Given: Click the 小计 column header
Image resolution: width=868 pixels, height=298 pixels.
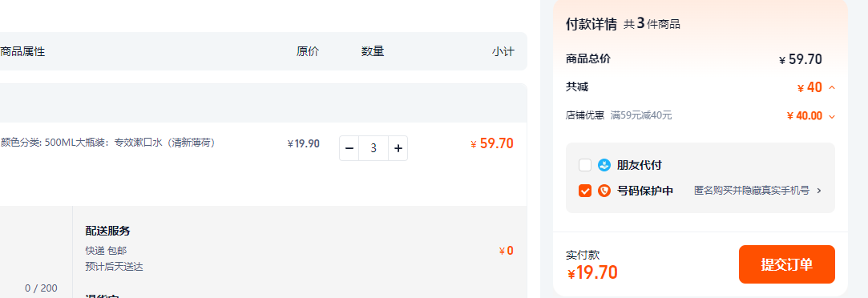Looking at the screenshot, I should [503, 51].
